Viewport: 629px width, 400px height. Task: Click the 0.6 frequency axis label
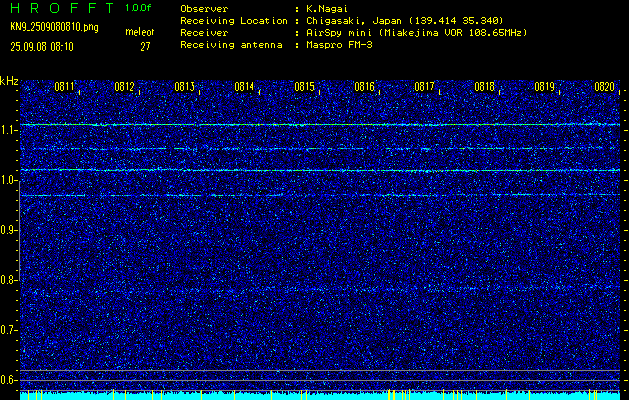coord(7,380)
